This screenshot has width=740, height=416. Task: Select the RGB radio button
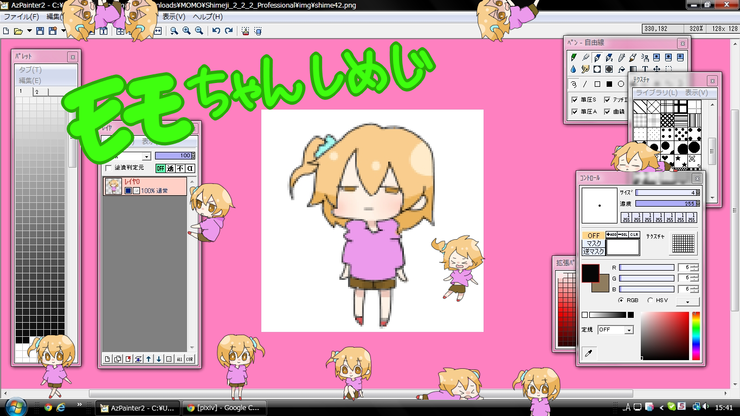tap(621, 300)
